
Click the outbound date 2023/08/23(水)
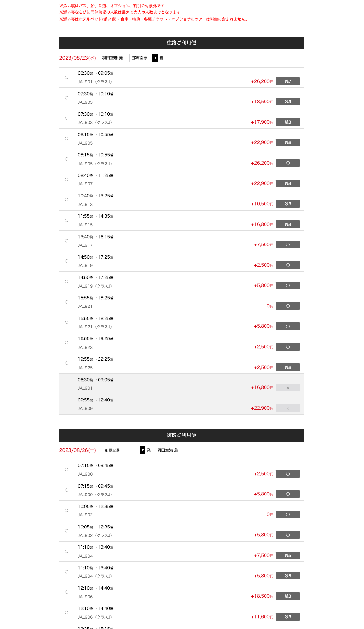(78, 58)
